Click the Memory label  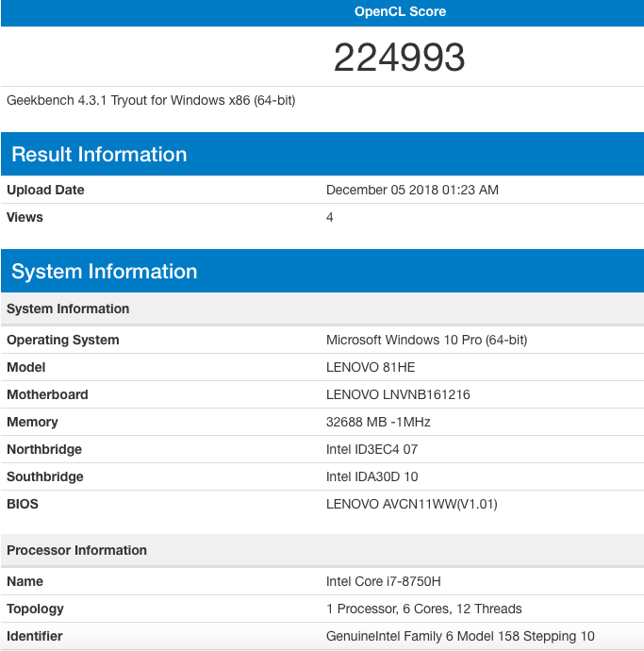[32, 422]
